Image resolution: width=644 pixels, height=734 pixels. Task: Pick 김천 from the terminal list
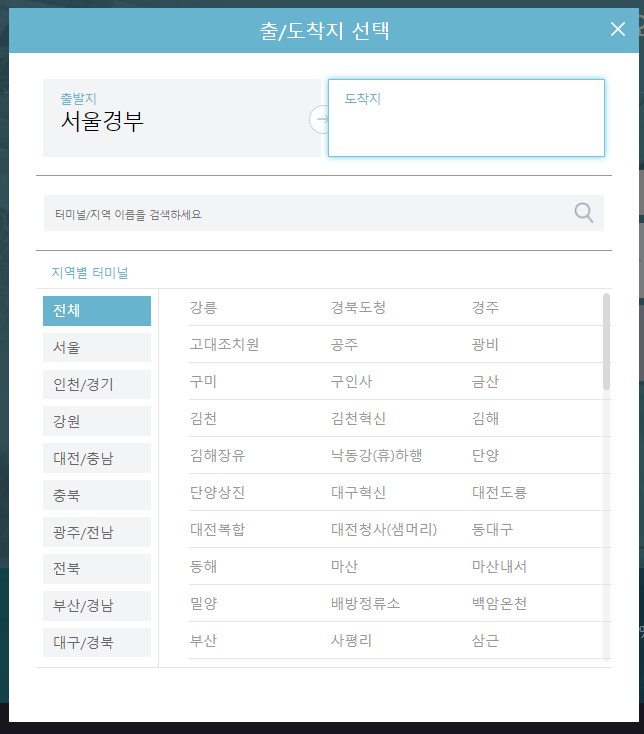204,418
